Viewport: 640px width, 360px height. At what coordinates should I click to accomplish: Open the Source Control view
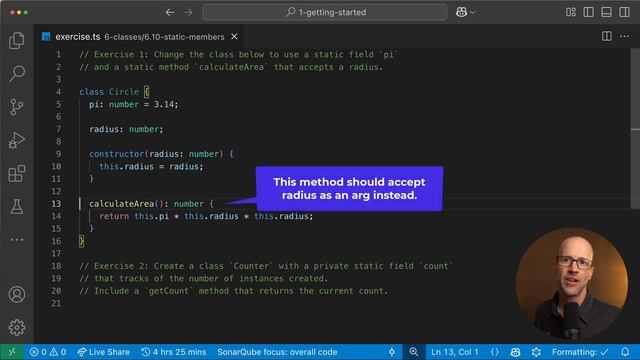coord(17,107)
